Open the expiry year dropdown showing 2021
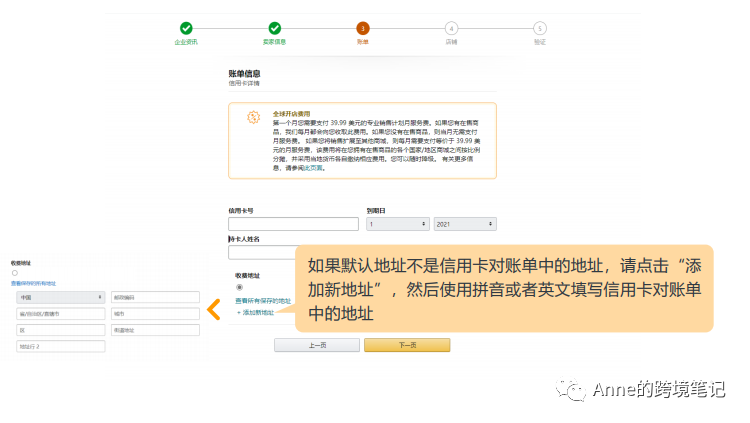The width and height of the screenshot is (750, 423). point(465,224)
